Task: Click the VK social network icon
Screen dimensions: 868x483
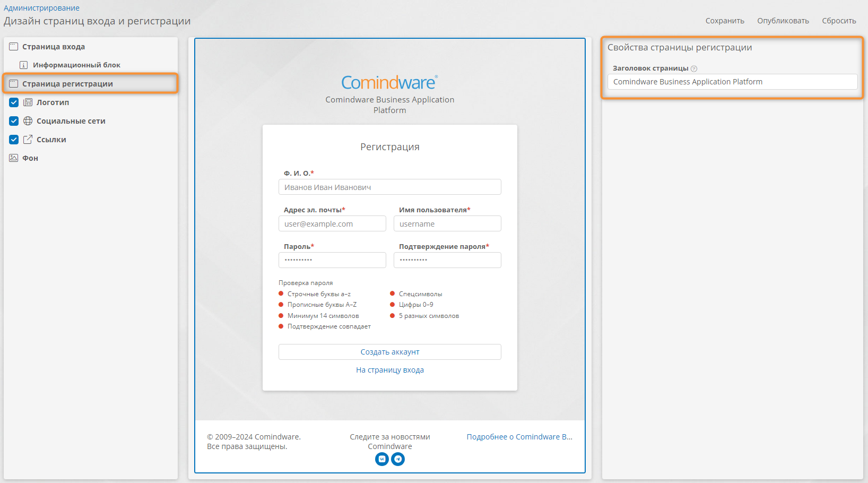Action: 382,459
